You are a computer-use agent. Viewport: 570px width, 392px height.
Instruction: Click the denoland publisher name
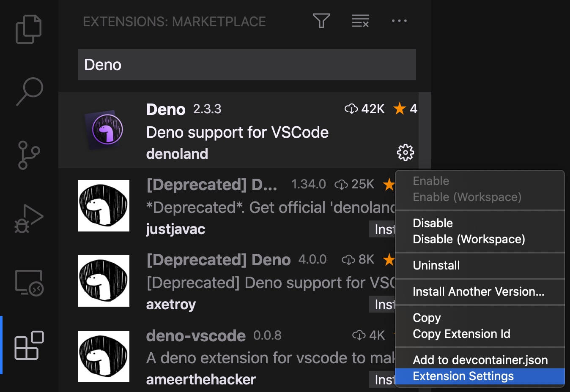177,154
